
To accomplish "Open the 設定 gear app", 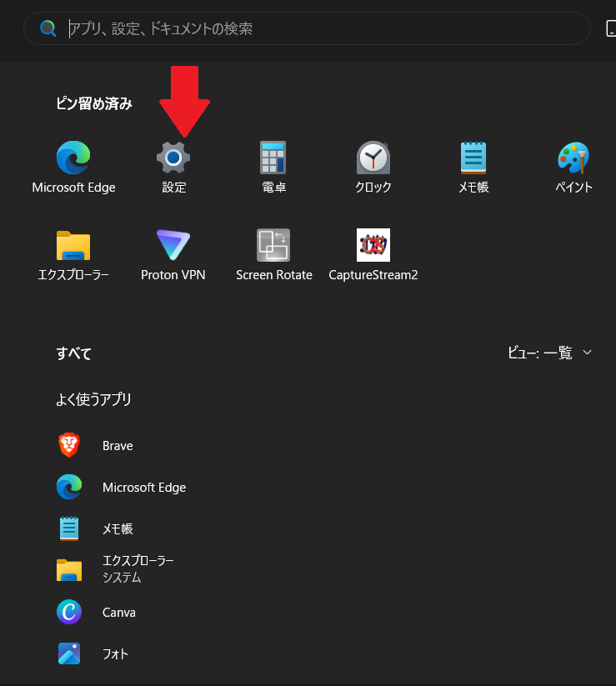I will click(173, 168).
